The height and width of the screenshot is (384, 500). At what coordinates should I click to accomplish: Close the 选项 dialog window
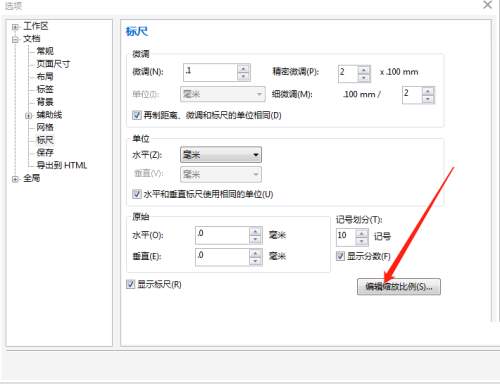pos(488,5)
